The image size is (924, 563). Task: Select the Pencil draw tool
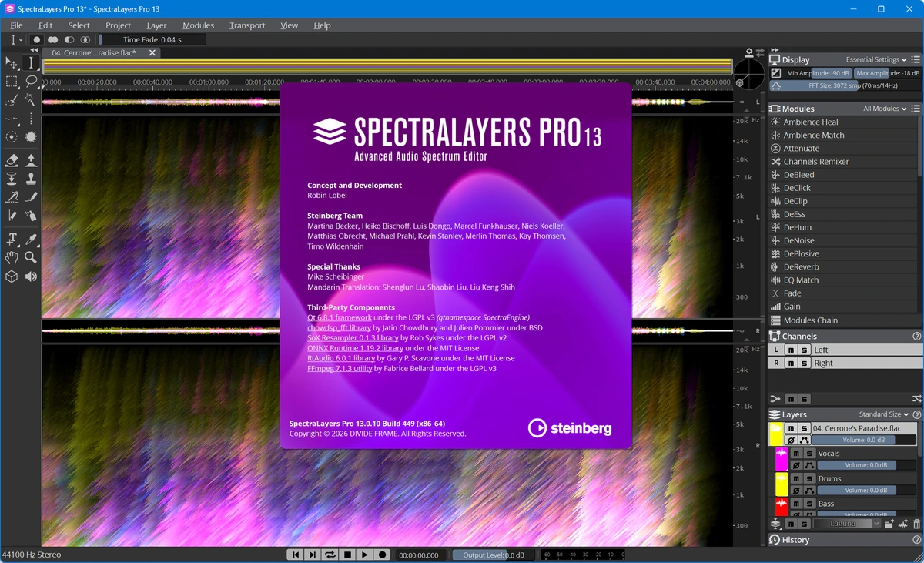pyautogui.click(x=12, y=215)
